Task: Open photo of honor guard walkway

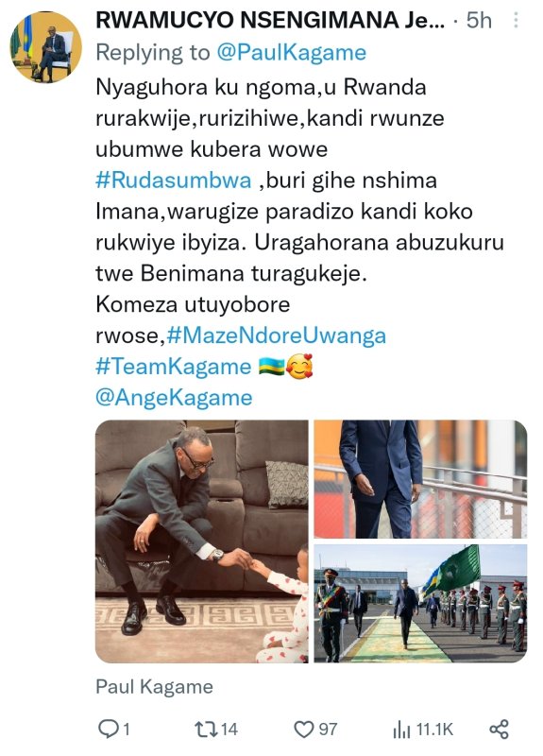Action: click(420, 604)
